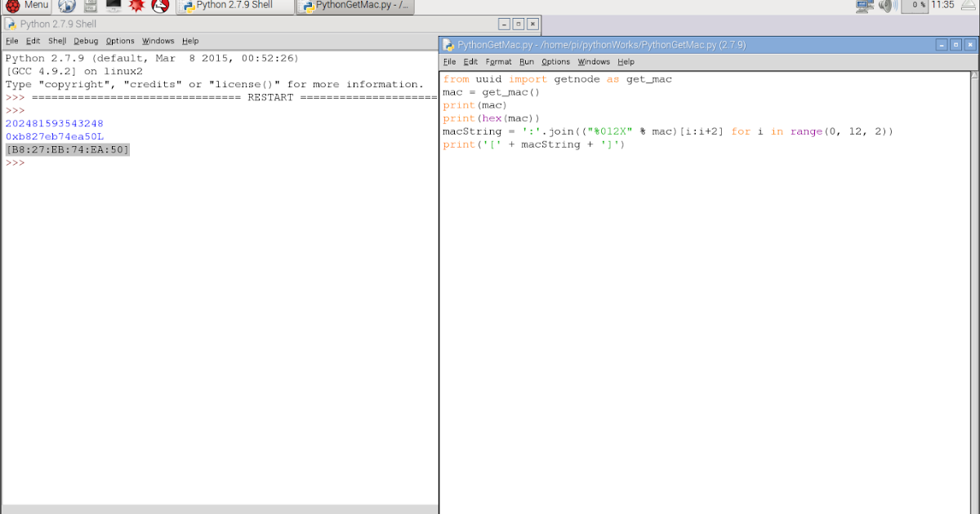Open the file manager cabinet icon
The image size is (980, 514).
(90, 7)
